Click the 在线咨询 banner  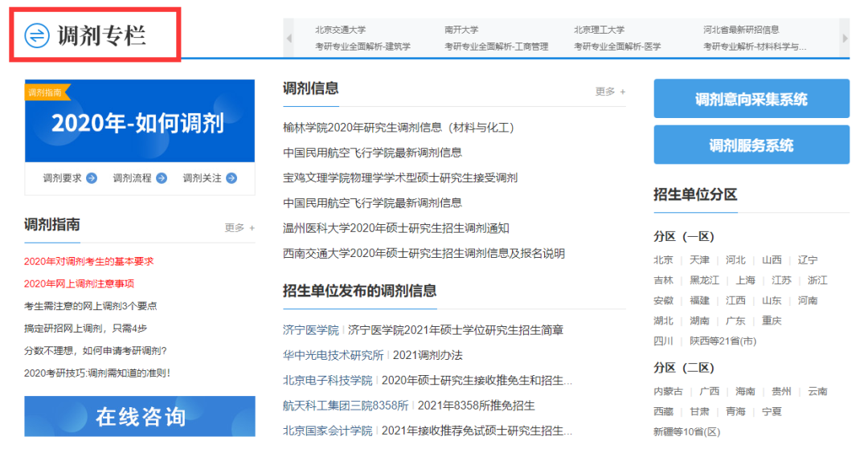tap(140, 416)
